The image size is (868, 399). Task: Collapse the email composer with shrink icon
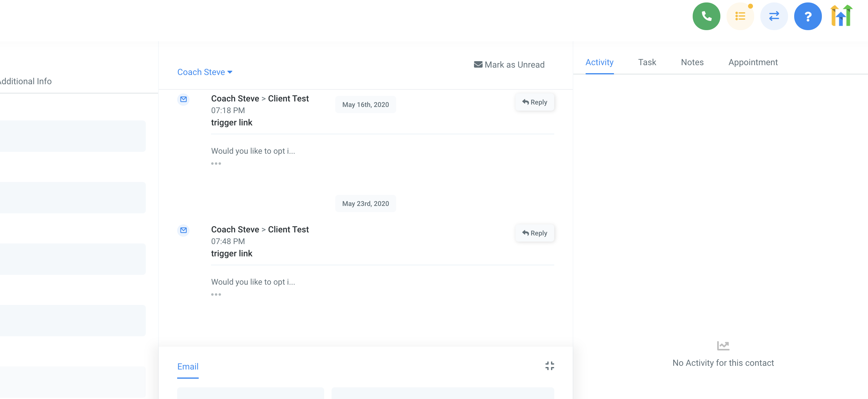[x=549, y=366]
